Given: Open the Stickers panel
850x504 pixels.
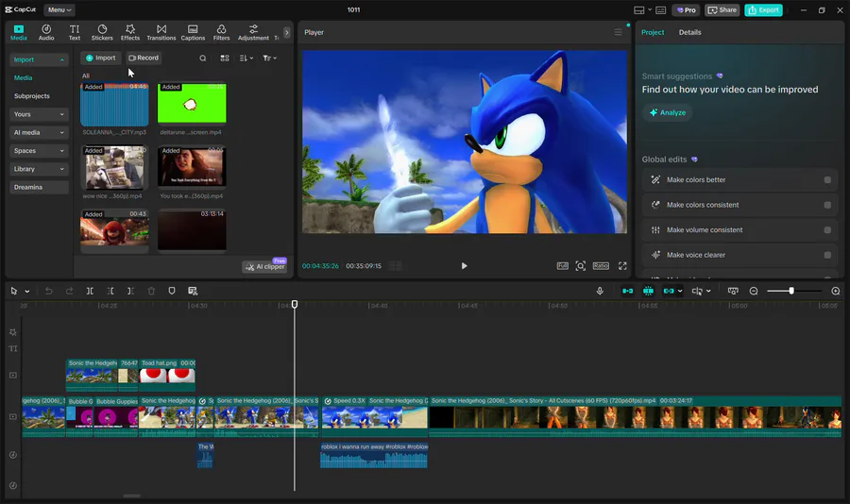Looking at the screenshot, I should (x=102, y=33).
